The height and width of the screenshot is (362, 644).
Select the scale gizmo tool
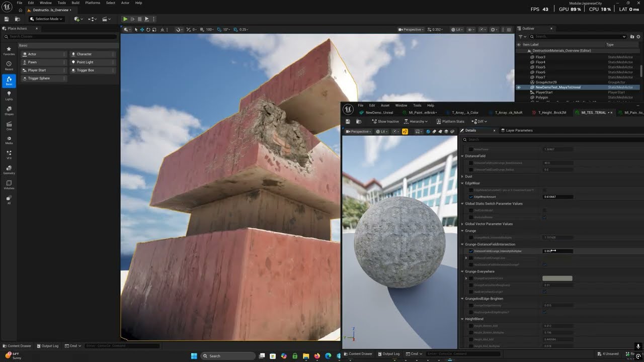[153, 30]
